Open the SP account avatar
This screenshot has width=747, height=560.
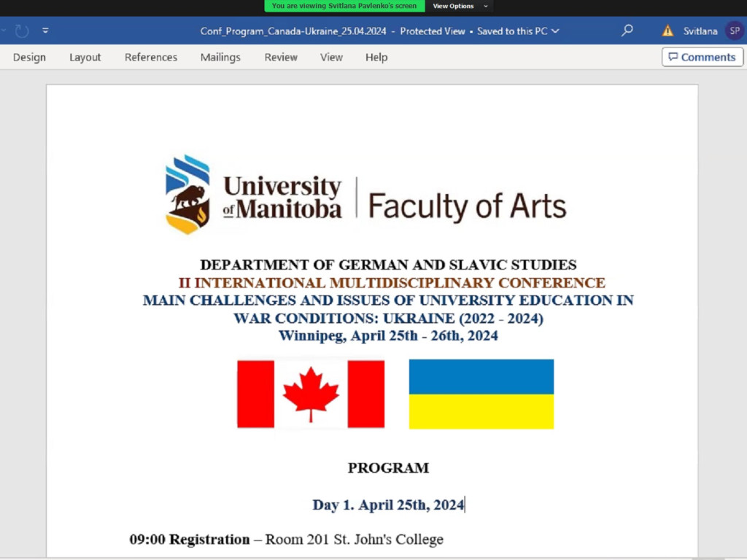[734, 31]
